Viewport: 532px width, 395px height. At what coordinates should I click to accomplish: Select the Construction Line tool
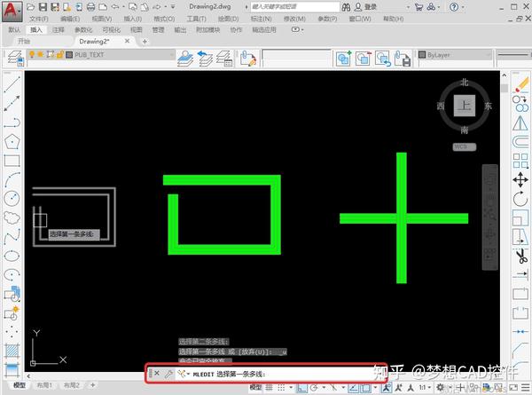point(12,103)
